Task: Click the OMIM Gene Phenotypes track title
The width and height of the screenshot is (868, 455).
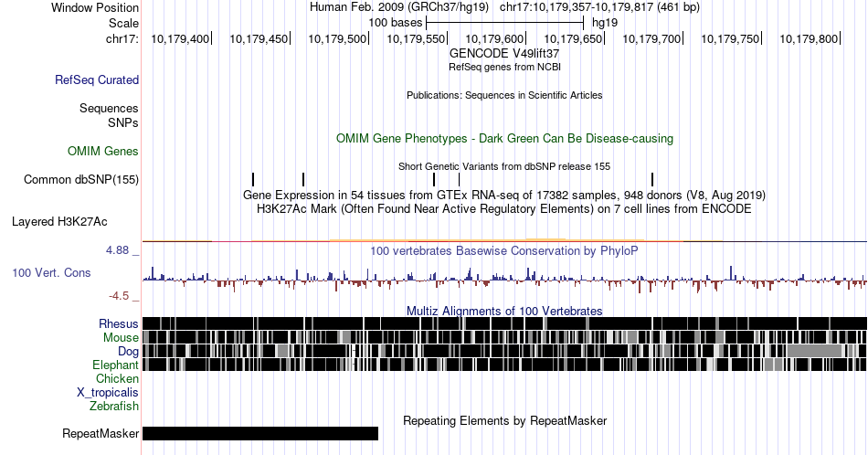Action: (504, 138)
